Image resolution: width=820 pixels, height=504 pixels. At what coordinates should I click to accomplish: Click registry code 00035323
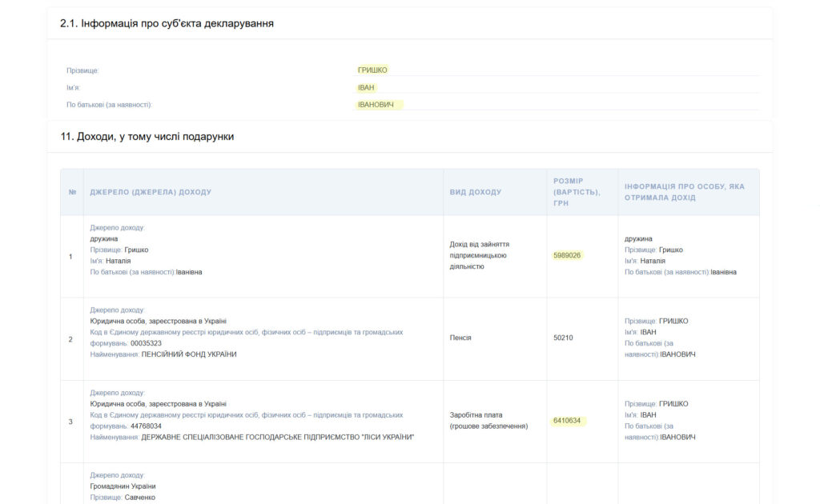pos(146,344)
